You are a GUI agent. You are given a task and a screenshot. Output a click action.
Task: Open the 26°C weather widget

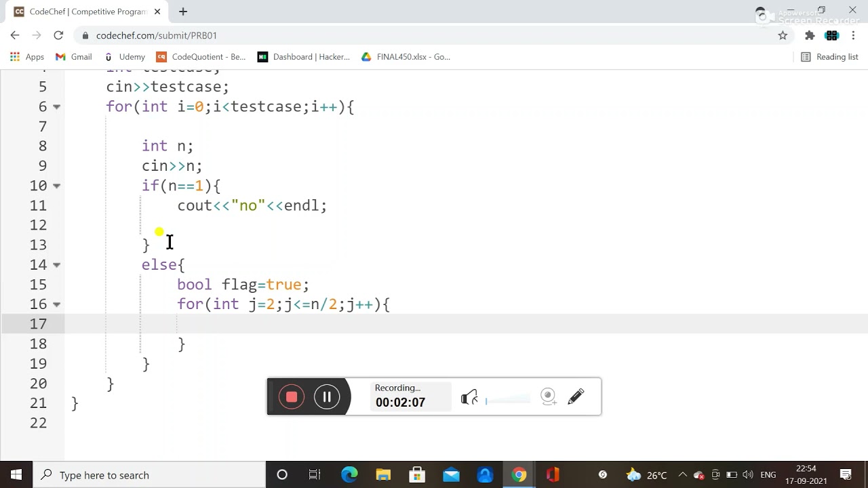point(646,475)
